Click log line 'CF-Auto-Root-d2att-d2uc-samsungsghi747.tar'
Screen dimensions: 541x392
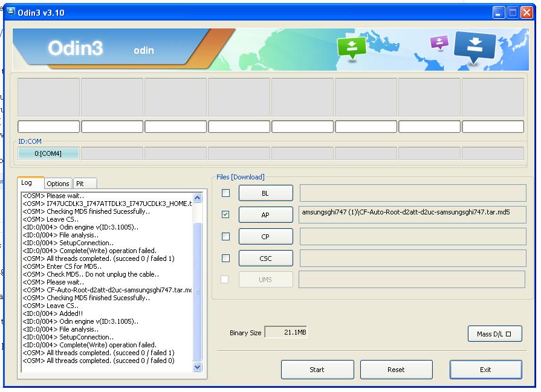coord(108,290)
